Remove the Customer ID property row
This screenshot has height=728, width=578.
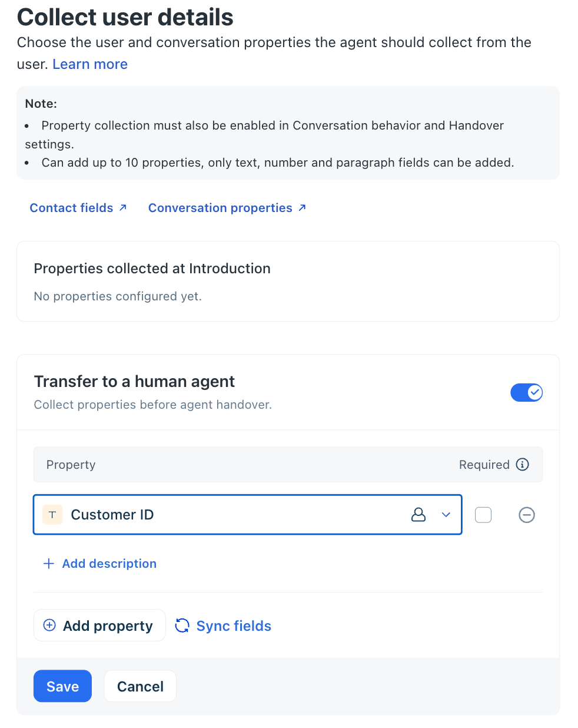[527, 515]
